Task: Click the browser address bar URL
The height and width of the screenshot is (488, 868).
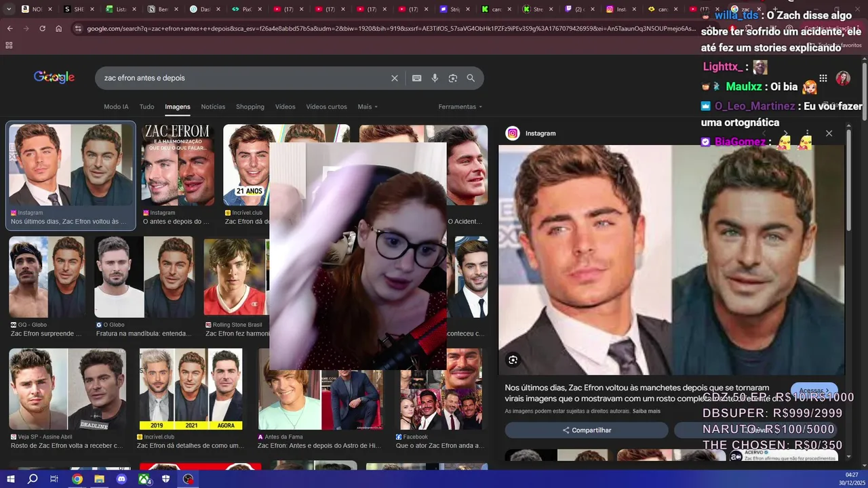Action: [x=390, y=28]
